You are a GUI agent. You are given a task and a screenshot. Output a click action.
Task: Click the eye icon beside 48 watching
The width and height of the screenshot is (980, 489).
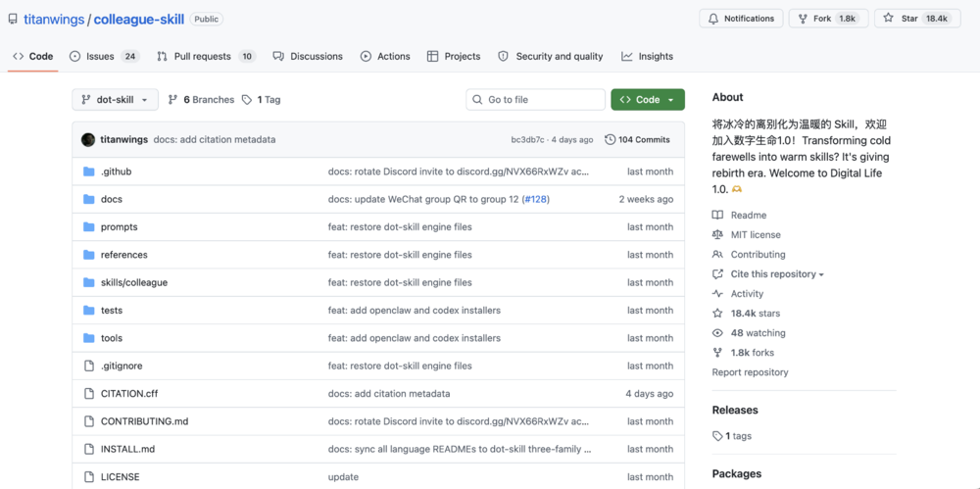click(717, 333)
